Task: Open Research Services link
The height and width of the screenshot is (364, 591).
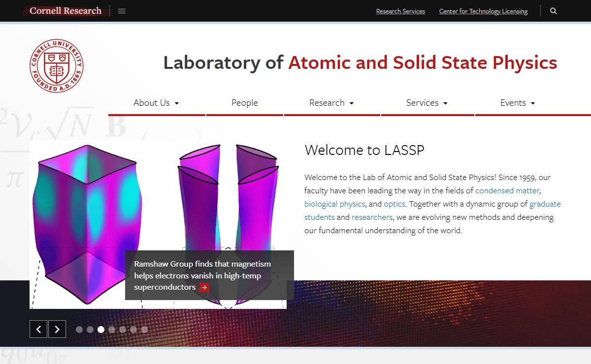Action: tap(400, 11)
